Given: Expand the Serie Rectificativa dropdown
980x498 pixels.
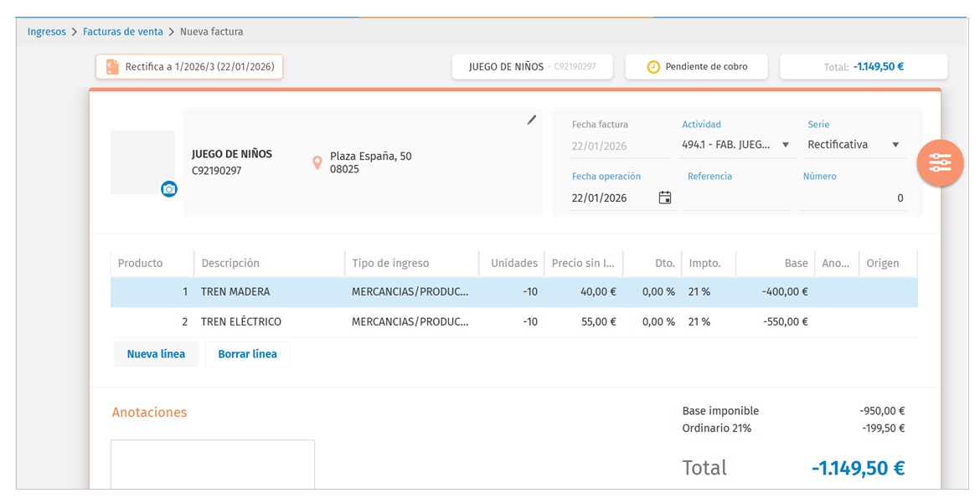Looking at the screenshot, I should pos(895,145).
